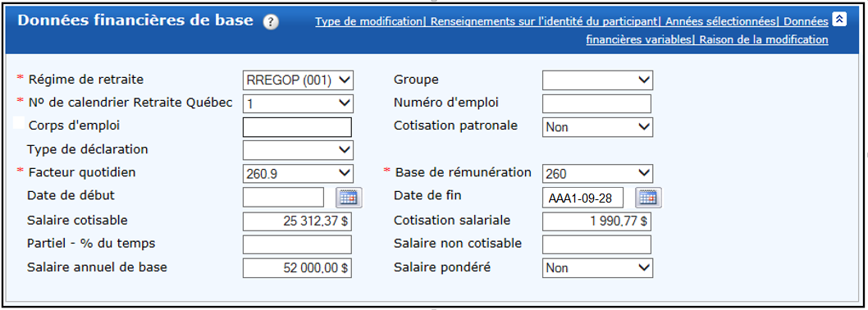Collapse the panel with the double-chevron icon
Image resolution: width=868 pixels, height=310 pixels.
(x=839, y=20)
